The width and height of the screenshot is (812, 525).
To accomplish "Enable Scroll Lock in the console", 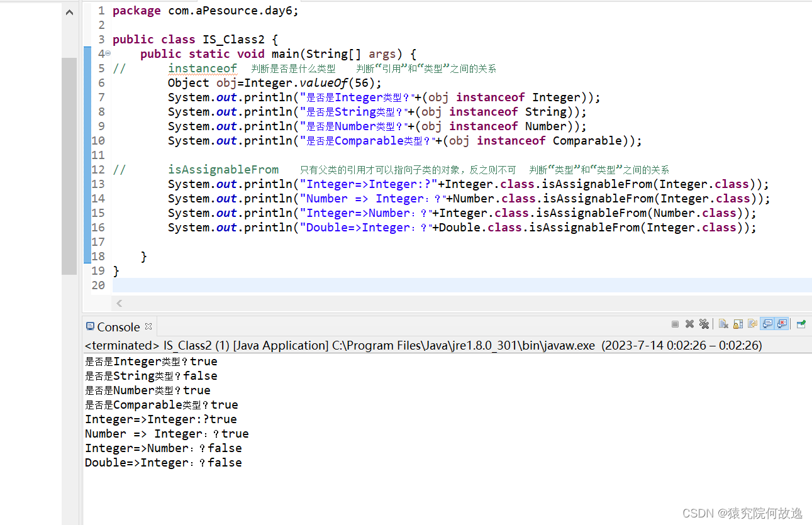I will (737, 323).
